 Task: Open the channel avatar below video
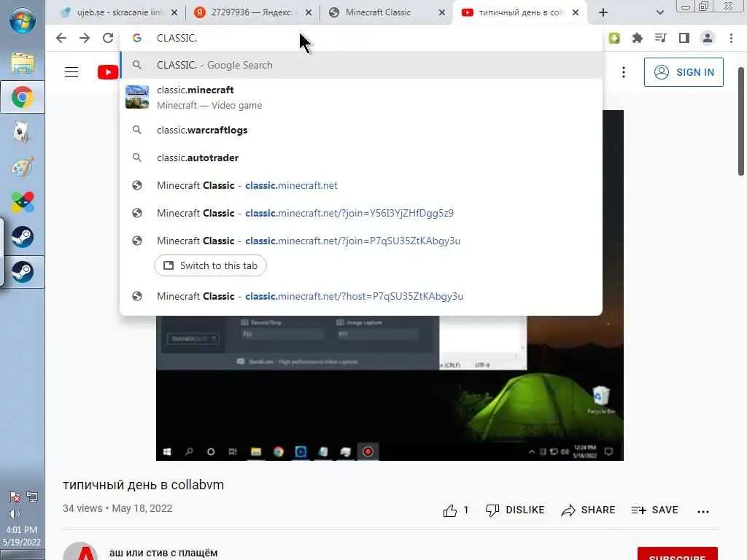pyautogui.click(x=80, y=551)
